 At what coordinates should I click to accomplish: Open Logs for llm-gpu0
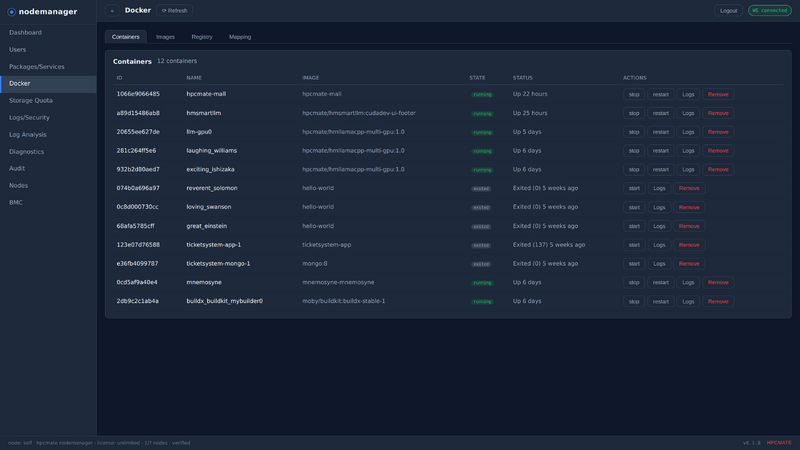[688, 132]
